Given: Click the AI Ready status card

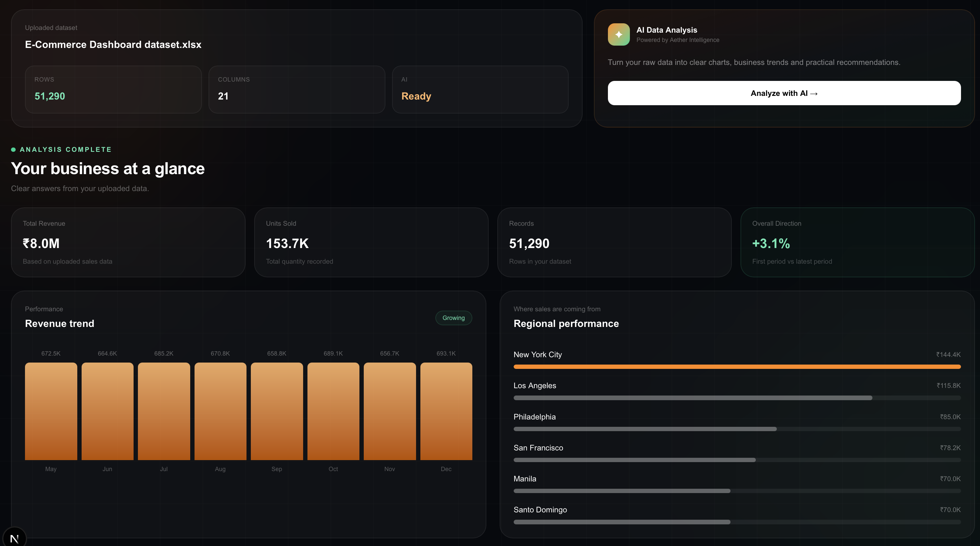Looking at the screenshot, I should [480, 89].
